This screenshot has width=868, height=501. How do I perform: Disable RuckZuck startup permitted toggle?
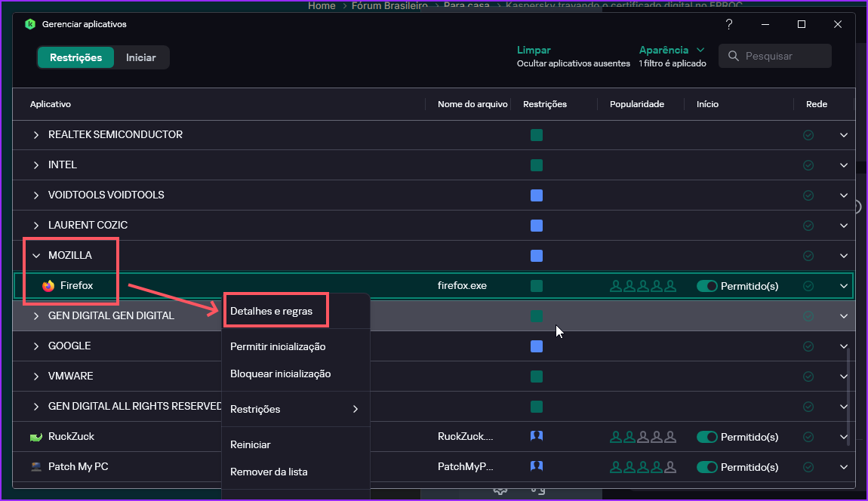707,437
